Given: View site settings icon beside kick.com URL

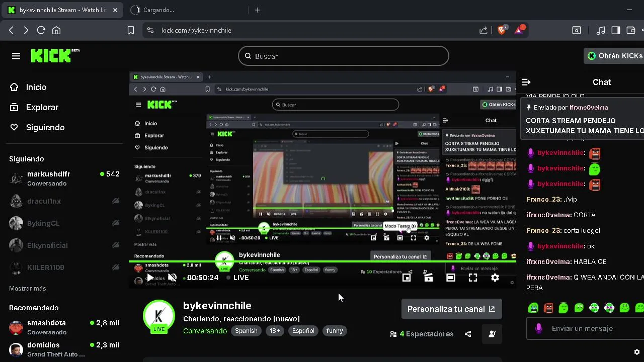Looking at the screenshot, I should (x=150, y=30).
